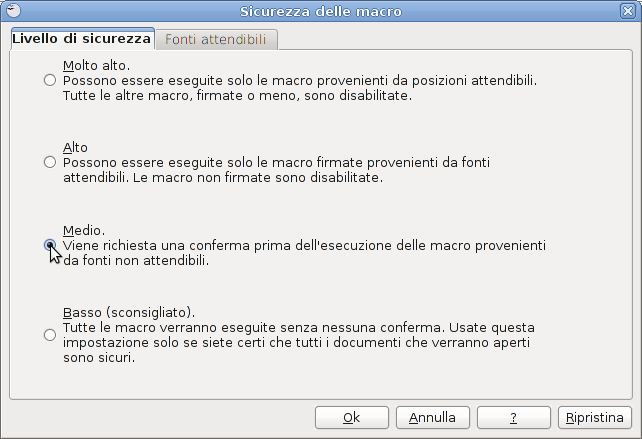This screenshot has width=642, height=439.
Task: Click the 'Molto alto.' label text
Action: click(x=96, y=66)
